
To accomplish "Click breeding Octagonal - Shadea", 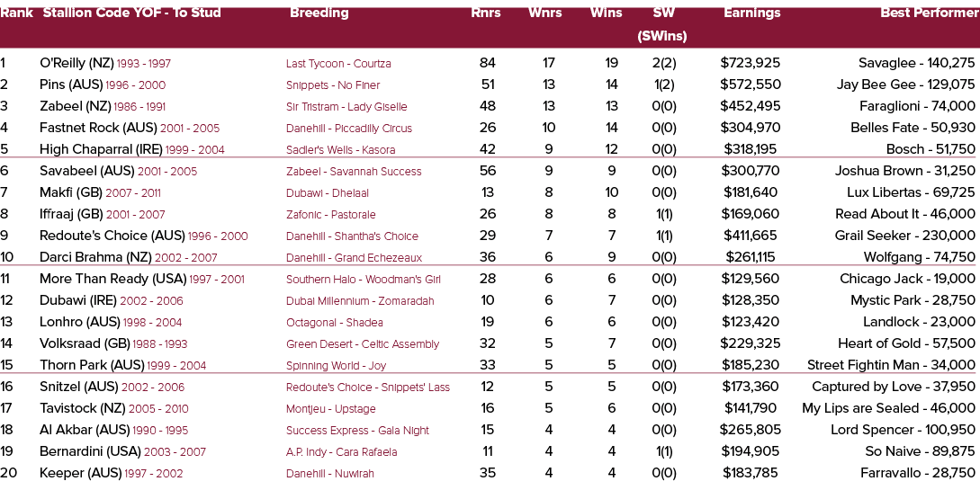I will tap(335, 323).
